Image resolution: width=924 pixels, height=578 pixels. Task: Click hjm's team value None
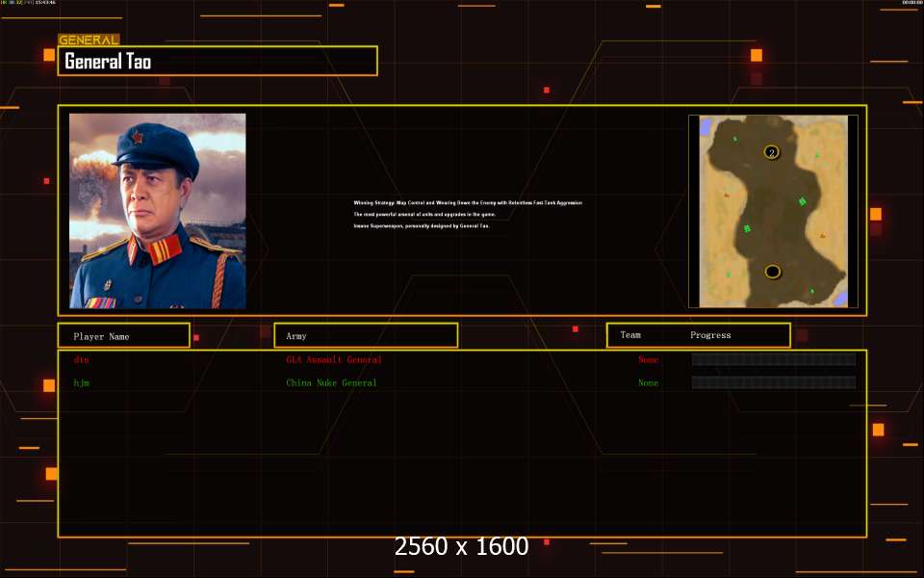(648, 382)
